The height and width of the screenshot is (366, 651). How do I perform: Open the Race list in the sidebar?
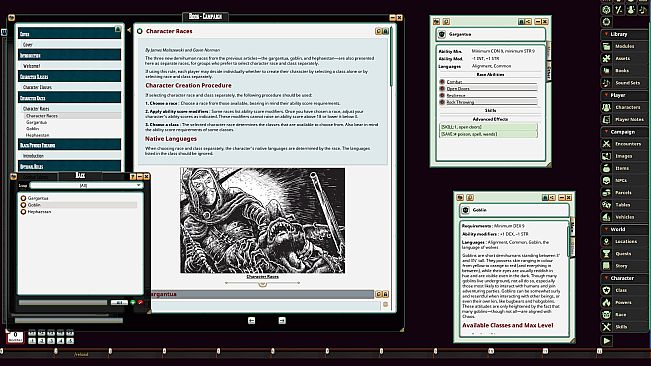click(x=624, y=315)
